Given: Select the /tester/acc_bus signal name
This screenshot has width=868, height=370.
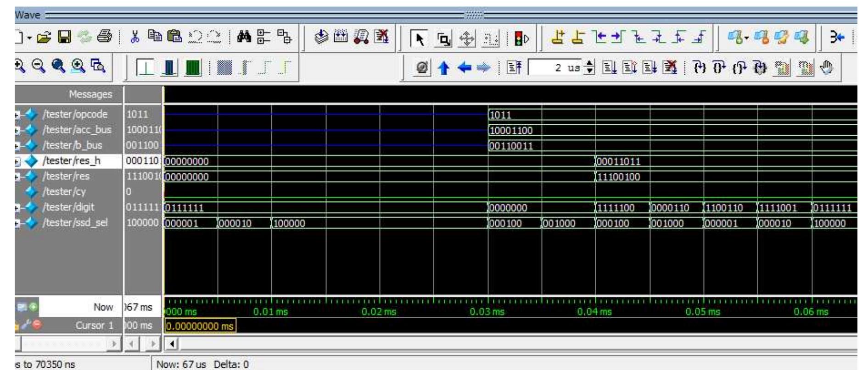Looking at the screenshot, I should (77, 130).
